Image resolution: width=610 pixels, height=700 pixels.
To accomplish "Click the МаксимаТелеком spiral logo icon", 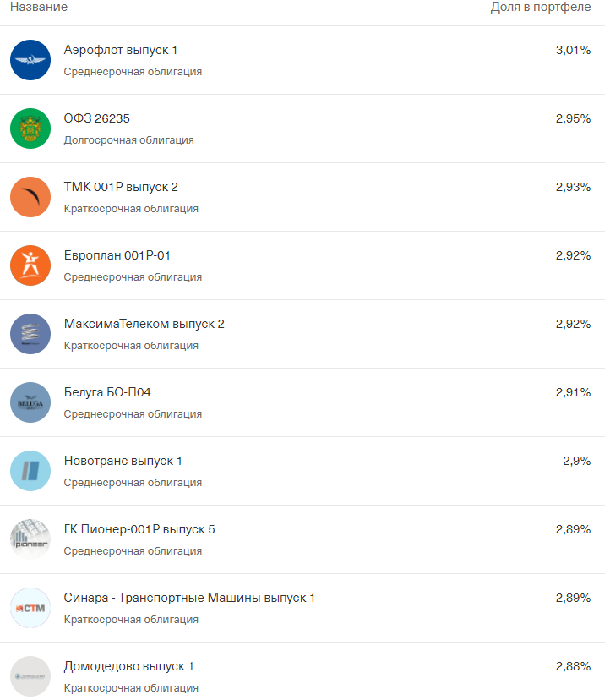I will pos(30,334).
